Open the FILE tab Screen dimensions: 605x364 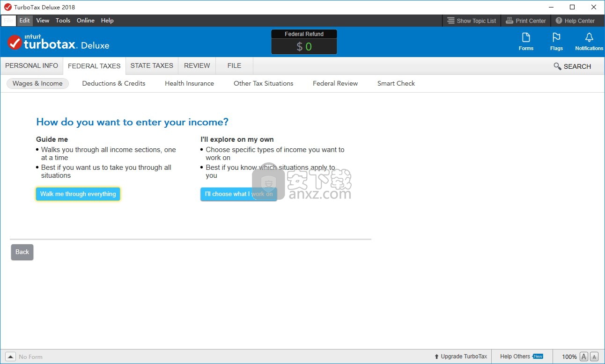coord(234,66)
